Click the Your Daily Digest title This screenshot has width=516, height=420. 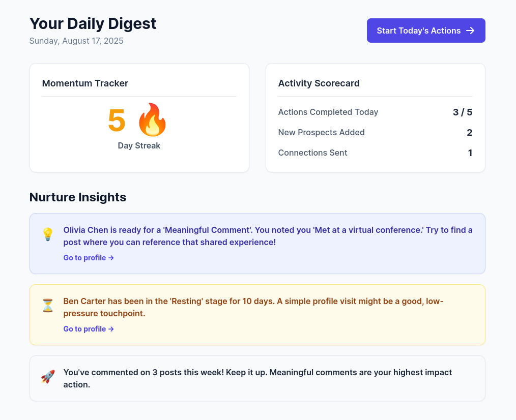click(93, 24)
